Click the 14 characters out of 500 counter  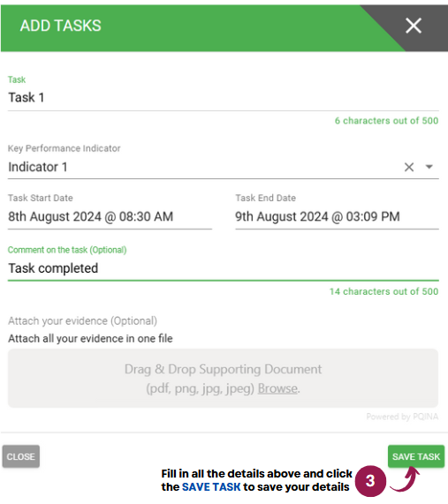point(384,291)
